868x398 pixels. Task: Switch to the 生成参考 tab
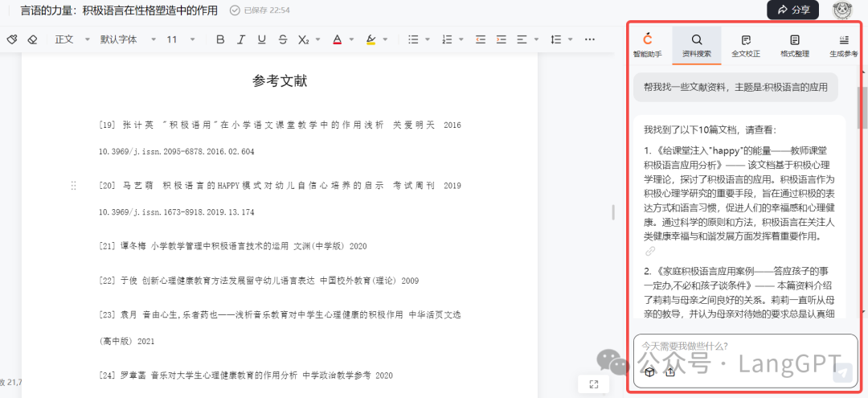tap(844, 45)
